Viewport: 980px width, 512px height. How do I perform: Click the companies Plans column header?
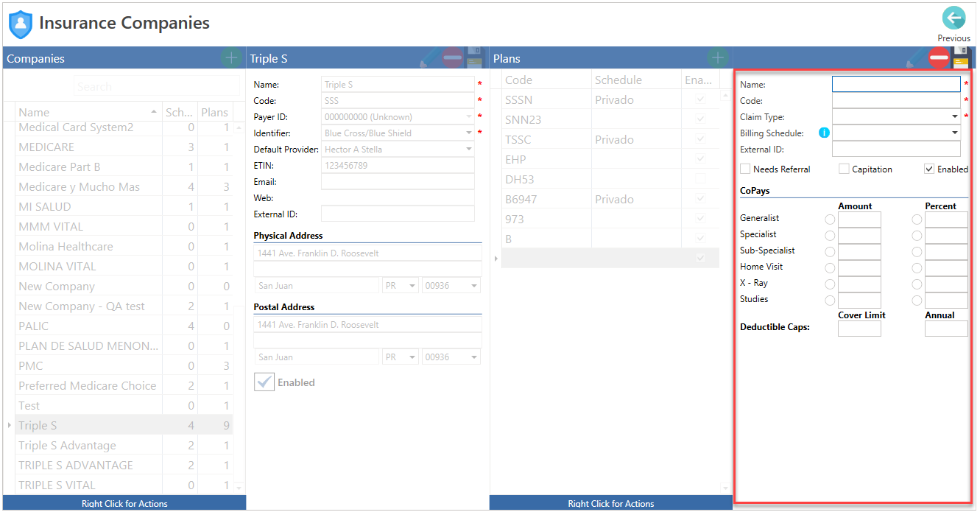[214, 112]
